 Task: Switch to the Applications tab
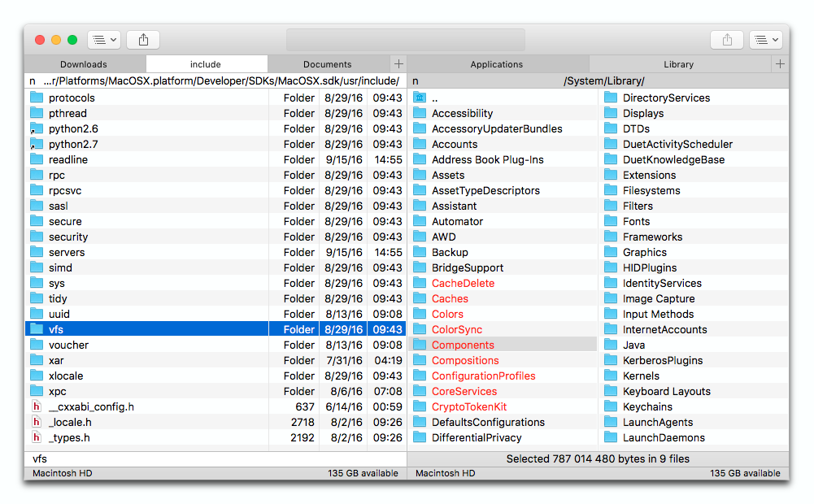pyautogui.click(x=497, y=64)
